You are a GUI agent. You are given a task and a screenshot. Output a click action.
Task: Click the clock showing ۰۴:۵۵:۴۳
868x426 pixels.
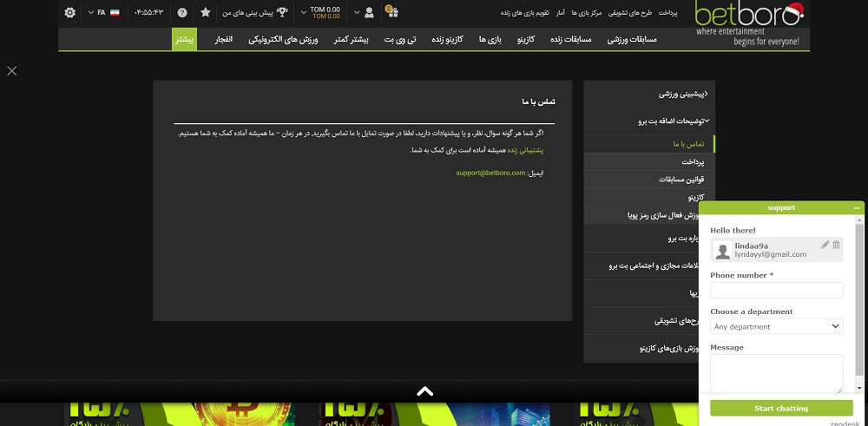tap(149, 12)
